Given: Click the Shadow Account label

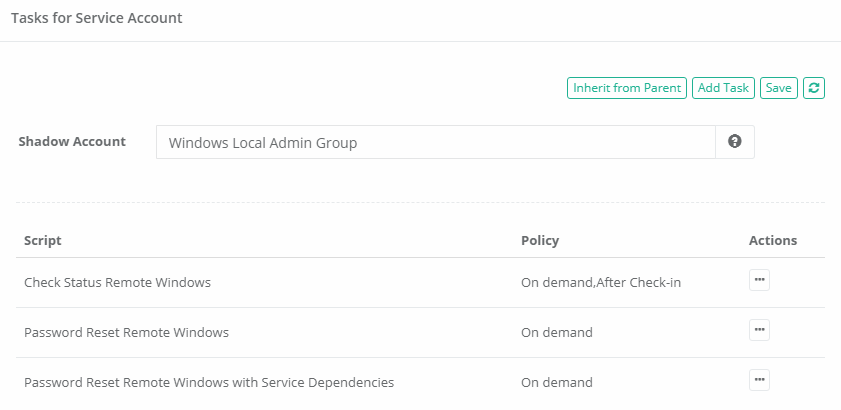Looking at the screenshot, I should point(72,141).
